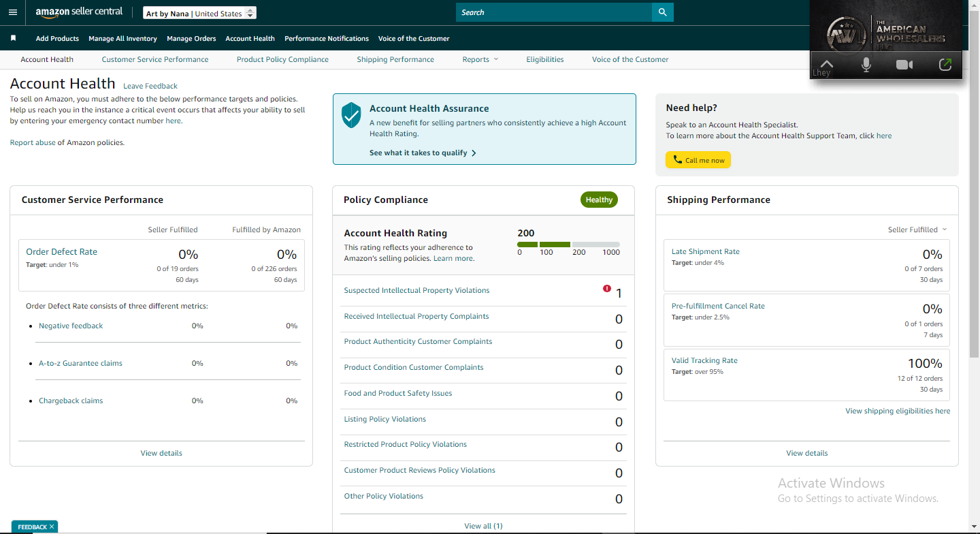Go to Manage All Inventory
The width and height of the screenshot is (980, 534).
coord(122,39)
